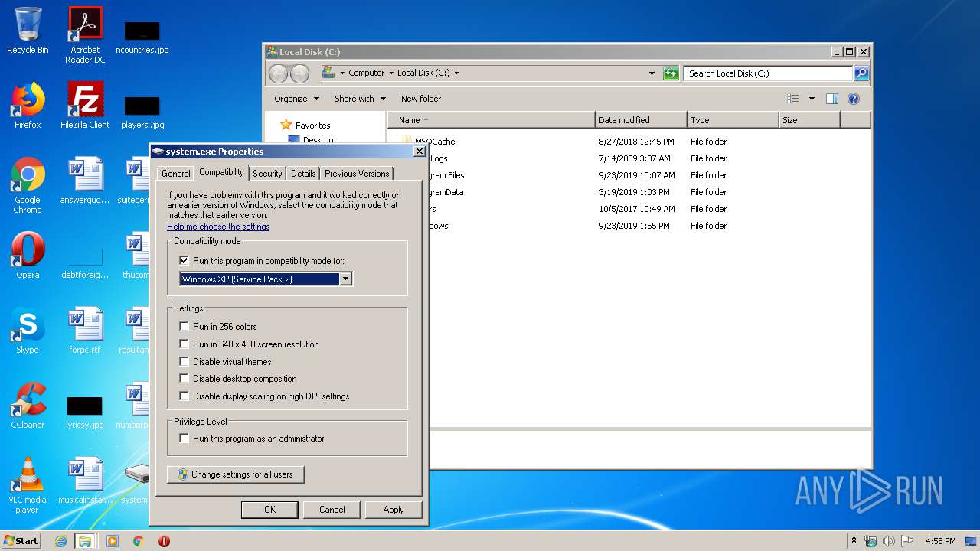The height and width of the screenshot is (551, 980).
Task: Launch Skype desktop shortcut
Action: [x=28, y=331]
